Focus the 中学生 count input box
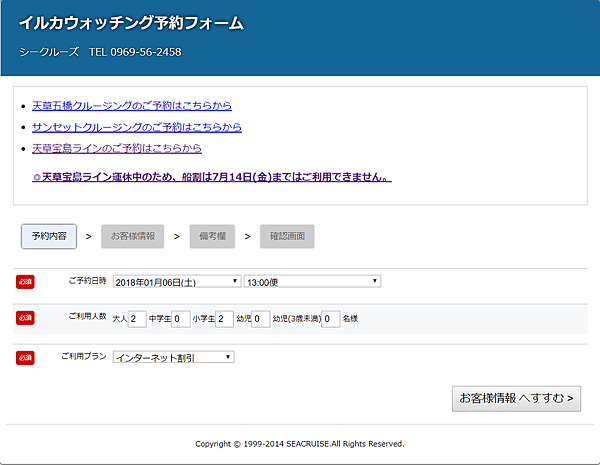Screen dimensions: 600x465 tap(181, 319)
